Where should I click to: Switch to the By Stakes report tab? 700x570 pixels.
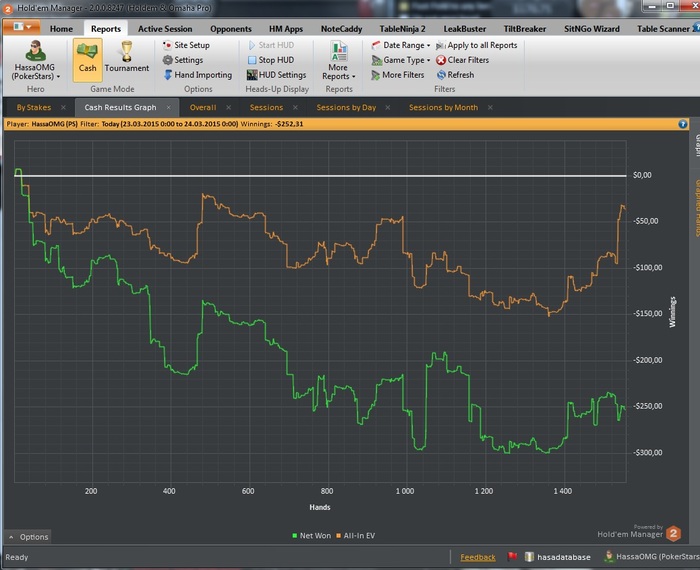point(34,108)
